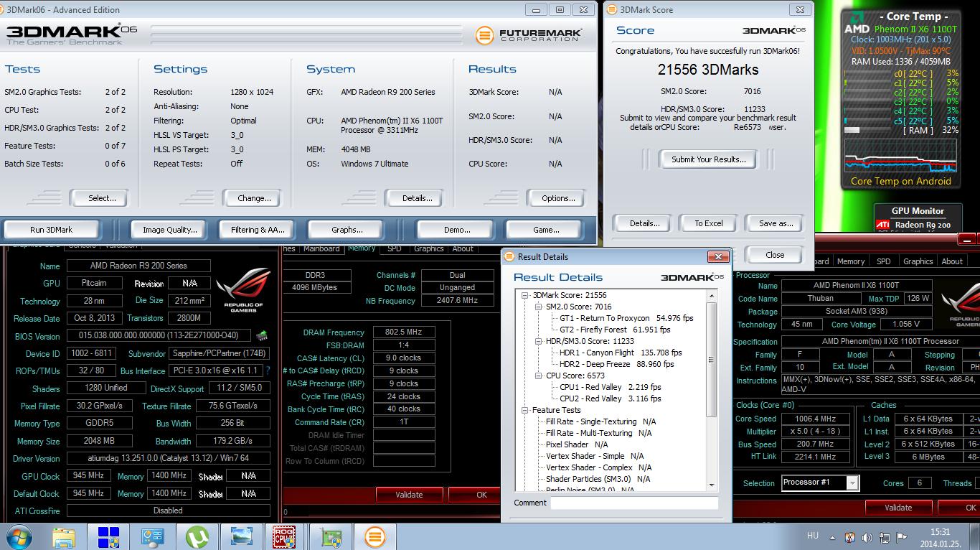Click the Bus Interface question mark
Image resolution: width=980 pixels, height=550 pixels.
(x=268, y=371)
